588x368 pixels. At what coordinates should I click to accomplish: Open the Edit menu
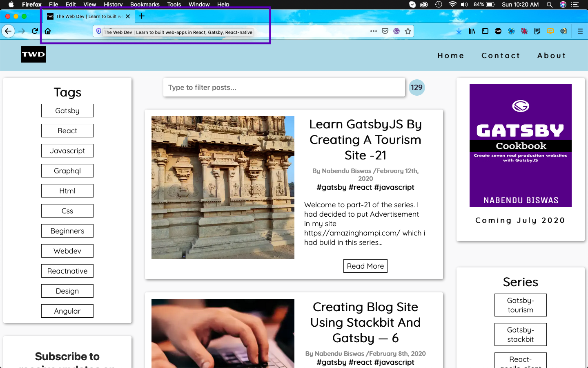(x=71, y=4)
